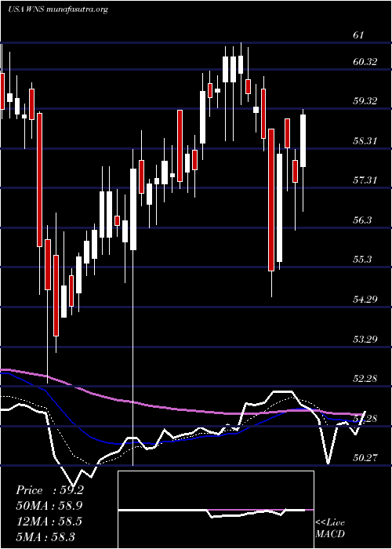The height and width of the screenshot is (549, 392).
Task: Click the last white candlestick on the right
Action: coord(303,140)
